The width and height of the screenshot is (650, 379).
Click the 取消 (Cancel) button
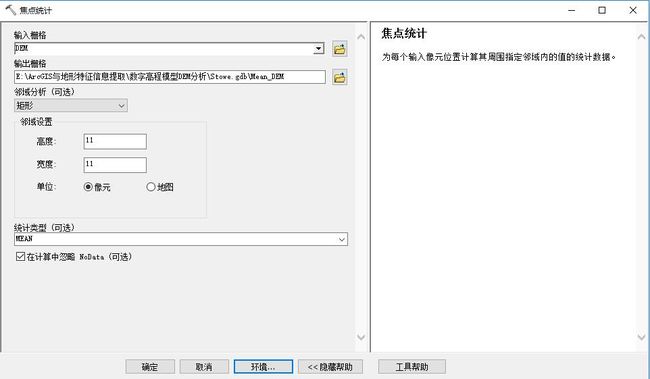204,367
